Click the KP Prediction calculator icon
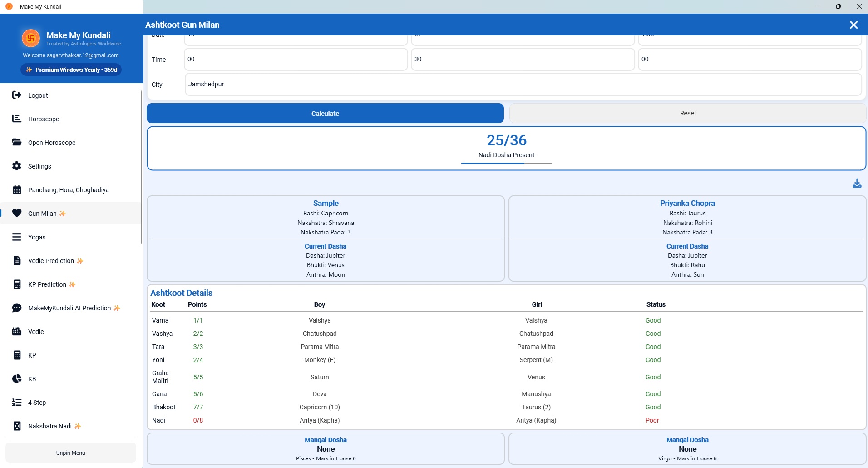This screenshot has height=468, width=868. [17, 284]
